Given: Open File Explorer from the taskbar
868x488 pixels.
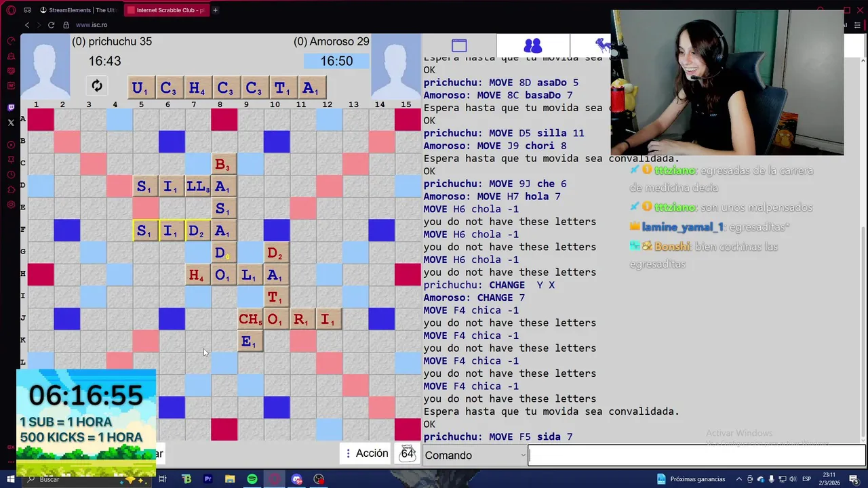Looking at the screenshot, I should point(230,479).
